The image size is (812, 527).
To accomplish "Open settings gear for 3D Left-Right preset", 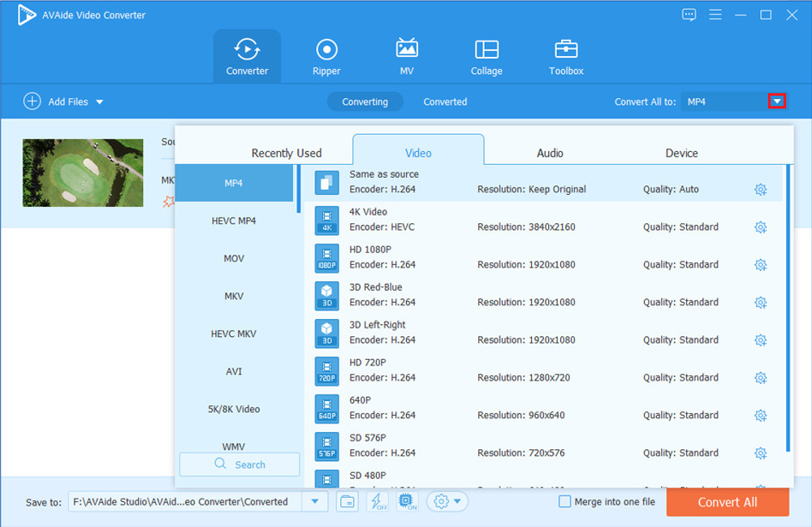I will (x=760, y=340).
